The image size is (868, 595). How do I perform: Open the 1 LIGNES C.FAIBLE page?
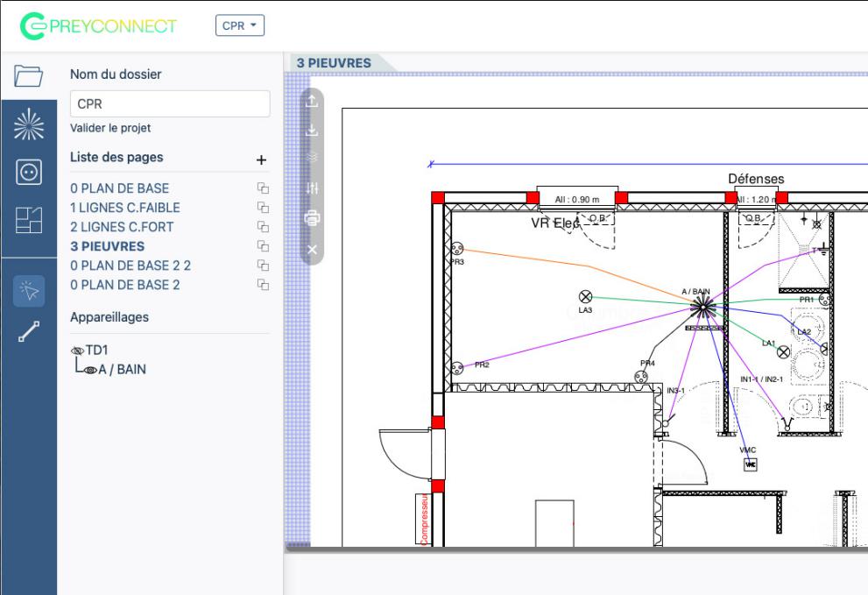125,208
